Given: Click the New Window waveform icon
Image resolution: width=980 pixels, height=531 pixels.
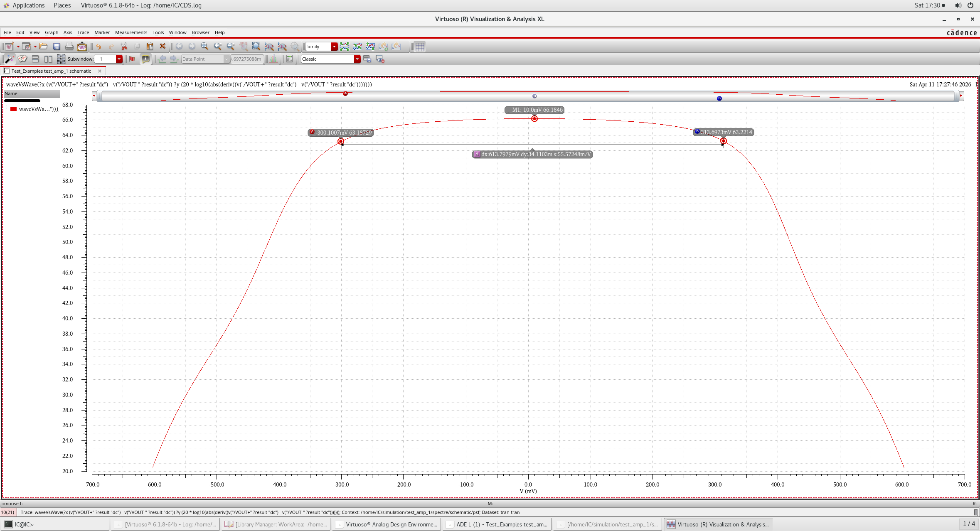Looking at the screenshot, I should click(9, 47).
